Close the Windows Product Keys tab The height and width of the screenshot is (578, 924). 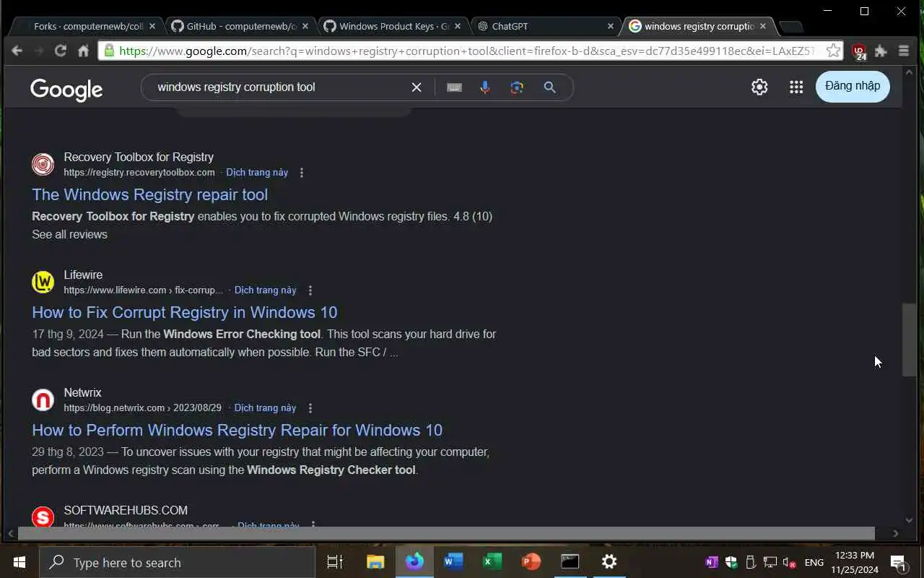pos(458,26)
